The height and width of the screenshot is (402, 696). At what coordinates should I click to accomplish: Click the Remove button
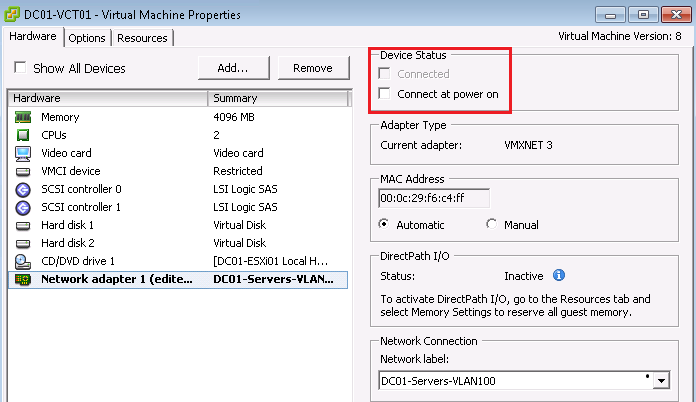[313, 67]
